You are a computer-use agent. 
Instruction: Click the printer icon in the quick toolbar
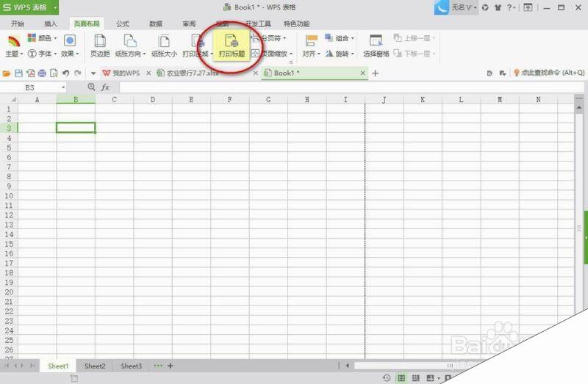42,73
